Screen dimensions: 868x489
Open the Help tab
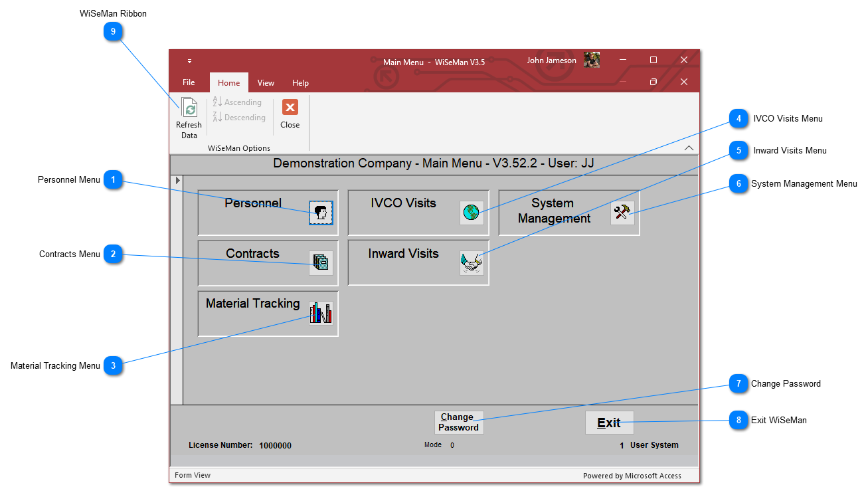[300, 83]
